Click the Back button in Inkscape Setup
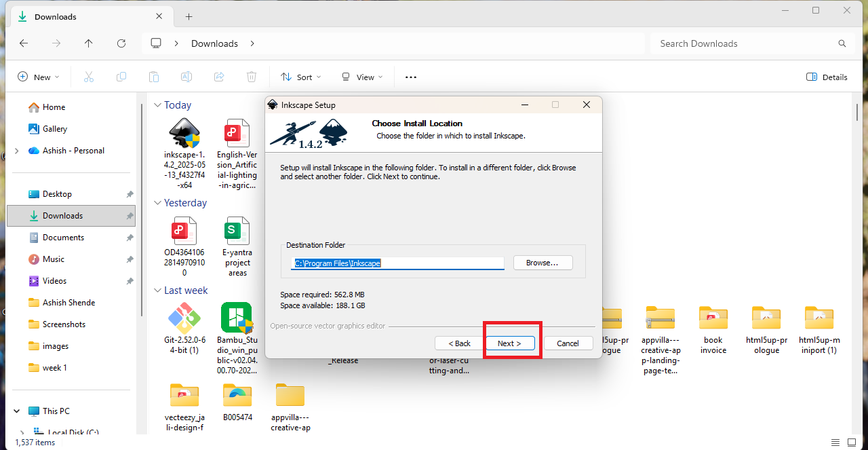868x450 pixels. (x=458, y=343)
